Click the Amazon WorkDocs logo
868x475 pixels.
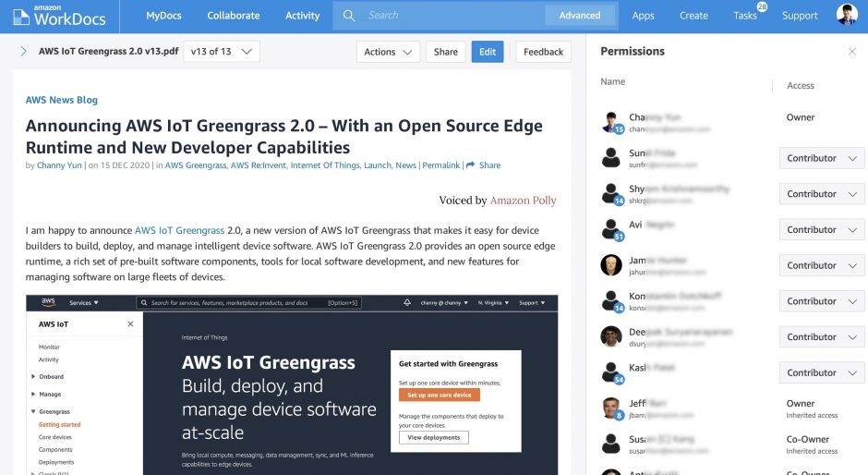point(60,16)
